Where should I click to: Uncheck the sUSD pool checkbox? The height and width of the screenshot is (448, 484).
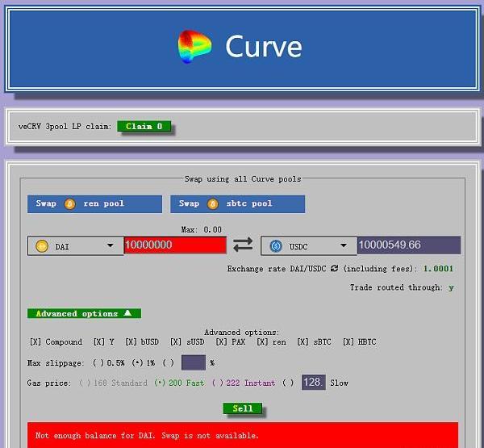coord(178,342)
